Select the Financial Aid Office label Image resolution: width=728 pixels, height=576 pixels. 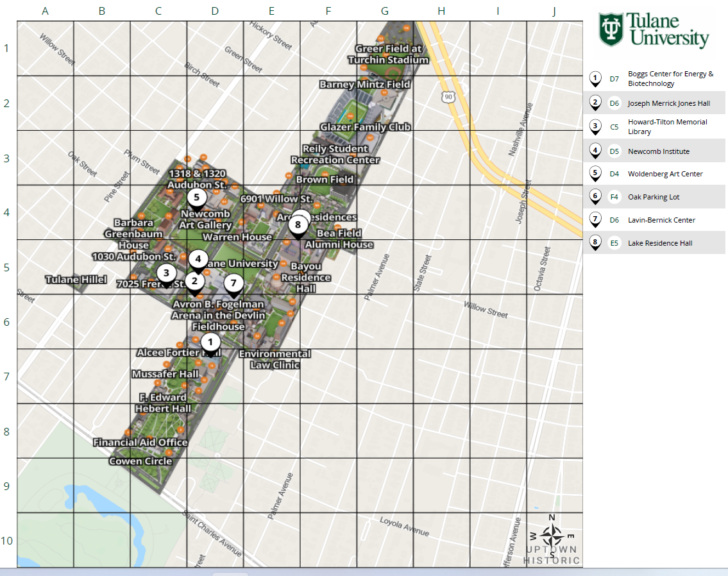click(140, 443)
